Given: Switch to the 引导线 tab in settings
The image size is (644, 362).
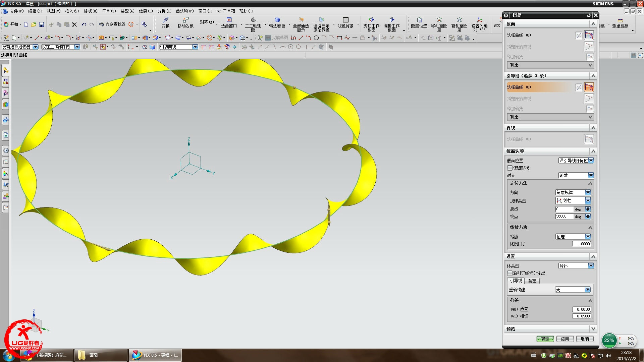Looking at the screenshot, I should 516,281.
